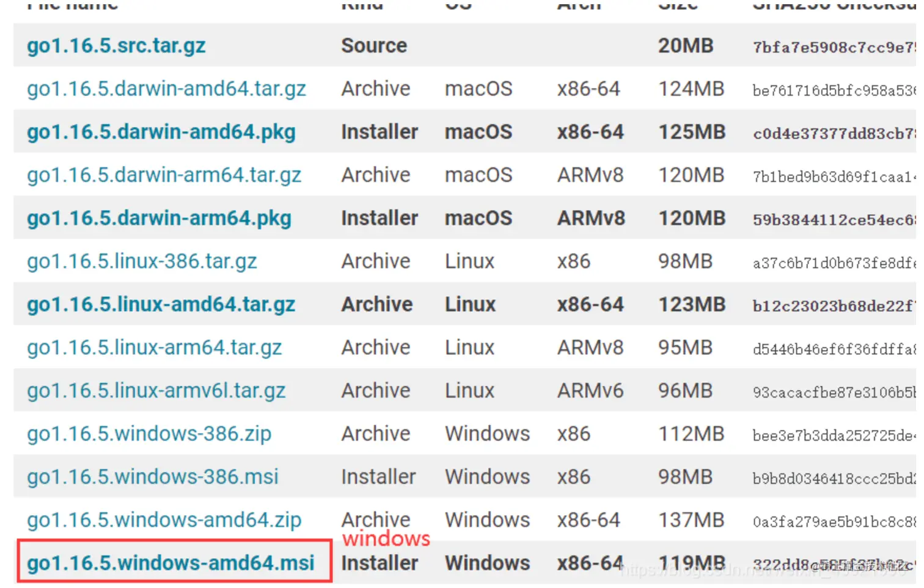Download go1.16.5.darwin-arm64.pkg macOS installer
This screenshot has height=588, width=924.
click(x=159, y=219)
